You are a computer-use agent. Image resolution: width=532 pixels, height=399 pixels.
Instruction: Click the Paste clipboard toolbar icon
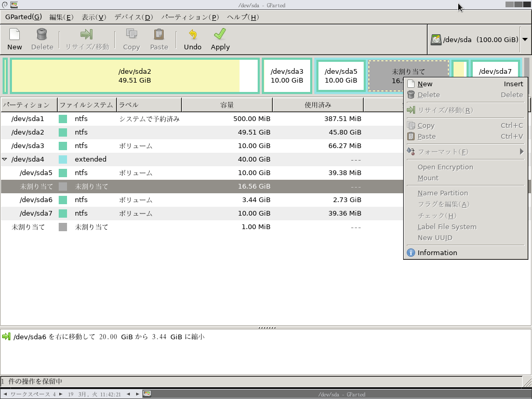(159, 34)
